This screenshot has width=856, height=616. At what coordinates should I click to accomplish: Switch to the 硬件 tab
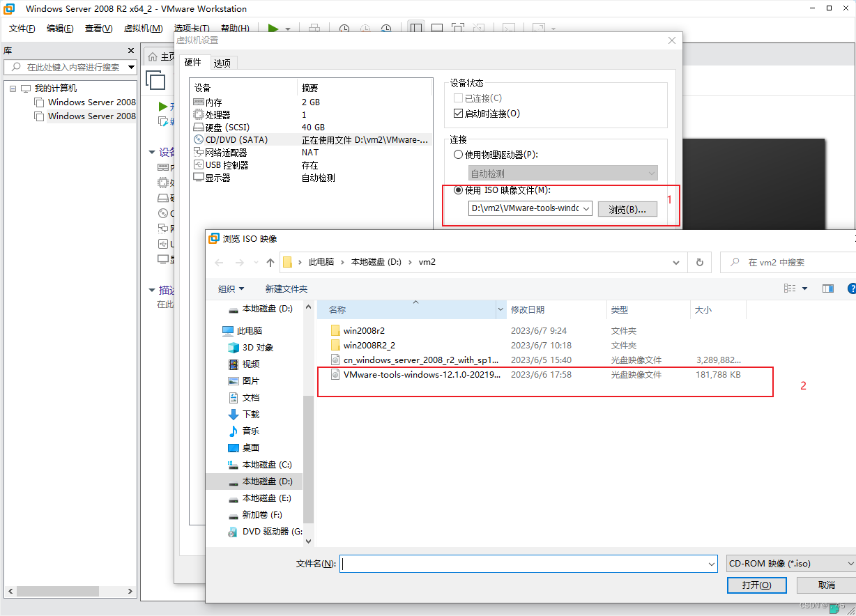[193, 62]
